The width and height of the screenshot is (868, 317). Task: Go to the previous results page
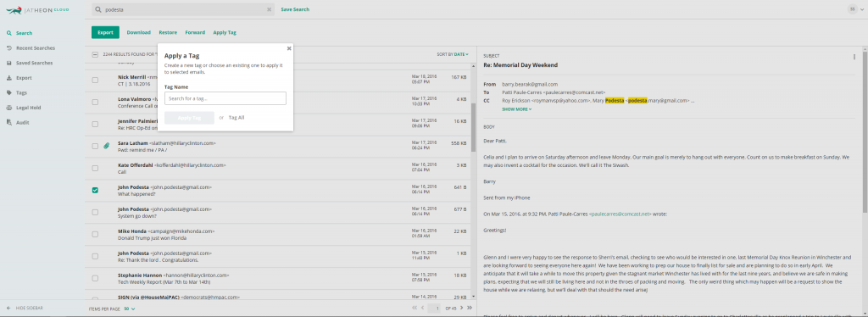[x=422, y=308]
